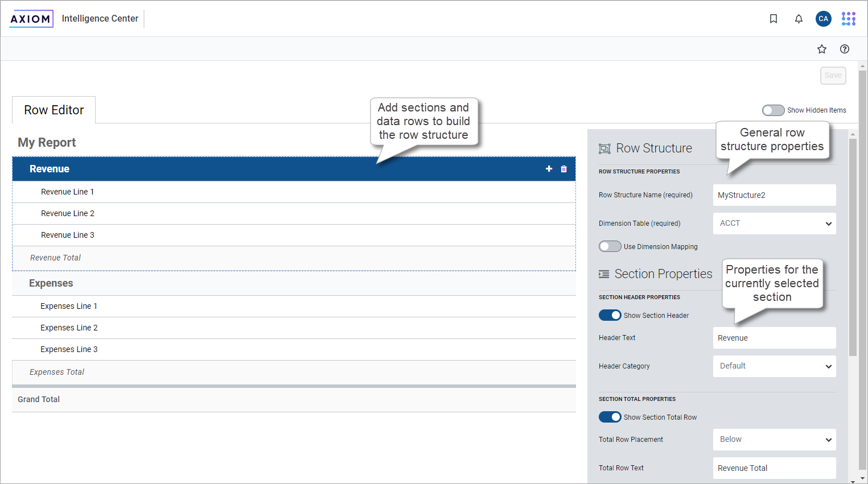The height and width of the screenshot is (484, 868).
Task: Open the Dimension Table ACCT dropdown
Action: (774, 224)
